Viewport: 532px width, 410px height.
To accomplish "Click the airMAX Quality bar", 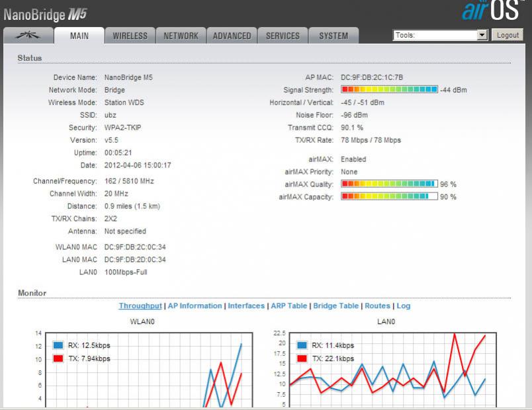I will tap(389, 184).
